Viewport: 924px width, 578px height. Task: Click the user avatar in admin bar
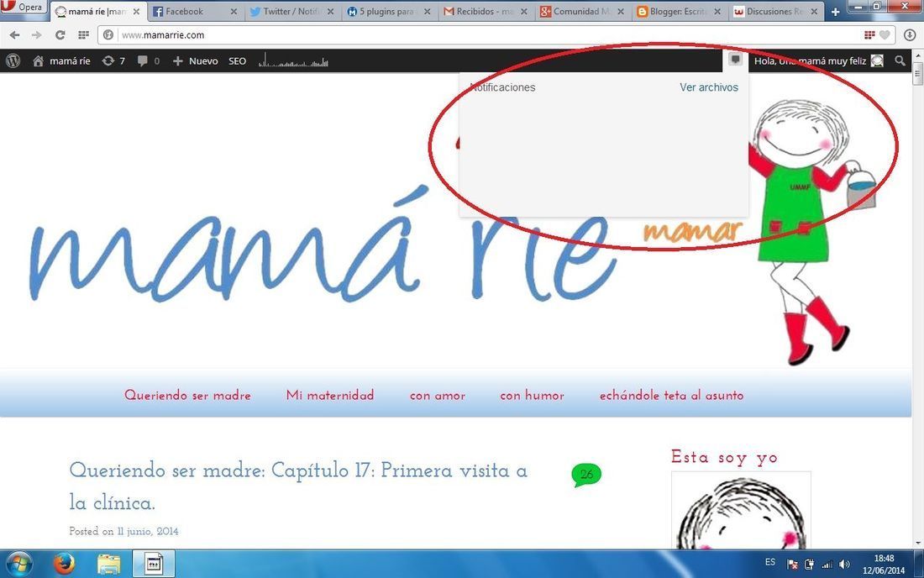pos(878,60)
